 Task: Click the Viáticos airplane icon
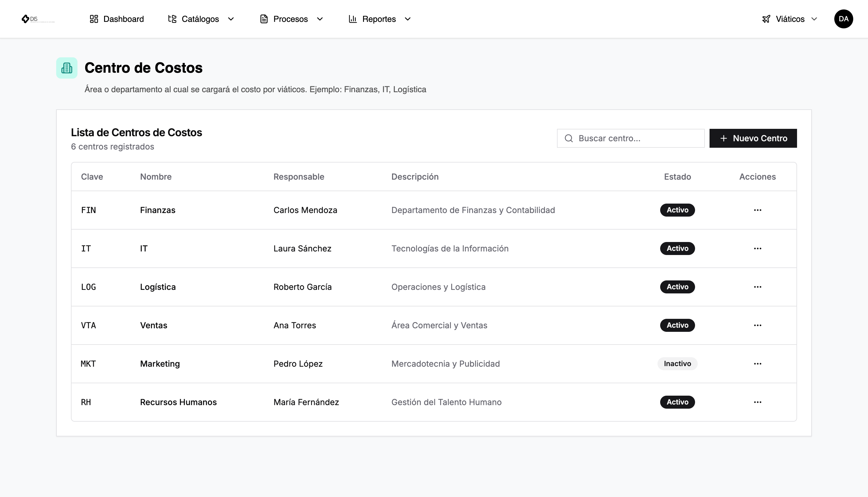coord(766,19)
